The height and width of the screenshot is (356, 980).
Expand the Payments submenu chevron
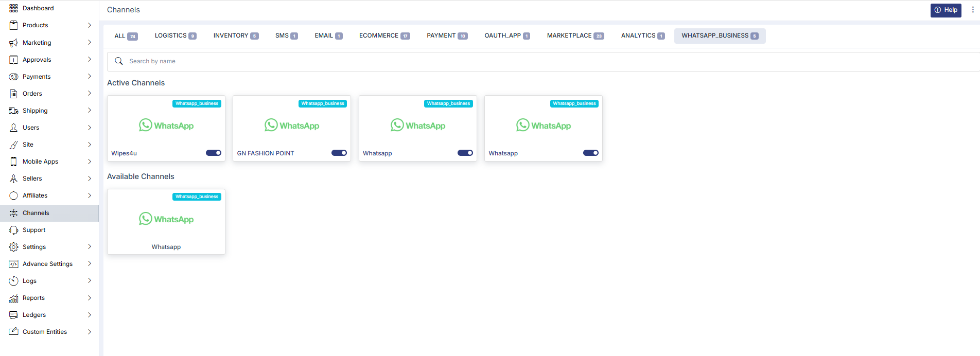90,76
